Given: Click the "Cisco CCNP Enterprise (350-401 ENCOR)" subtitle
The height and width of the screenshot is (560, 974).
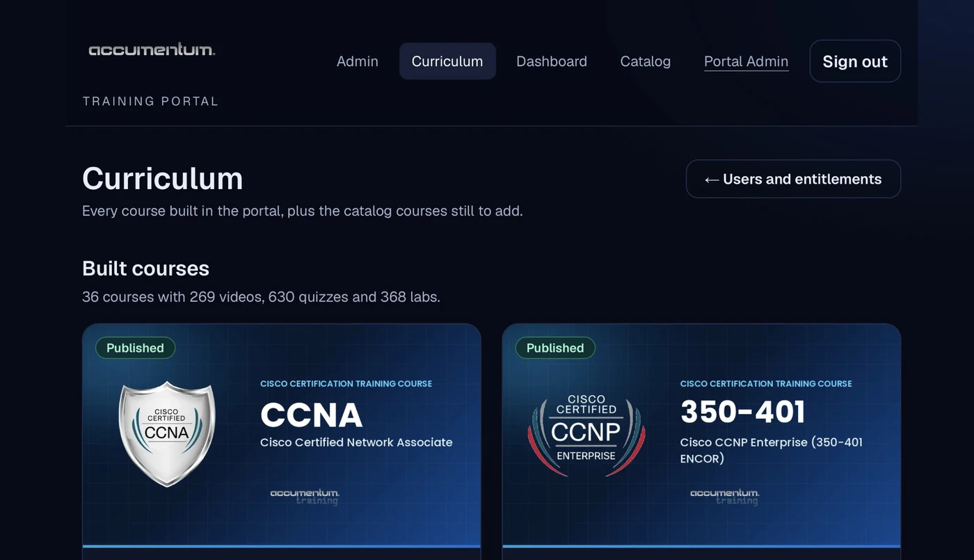Looking at the screenshot, I should [x=771, y=450].
